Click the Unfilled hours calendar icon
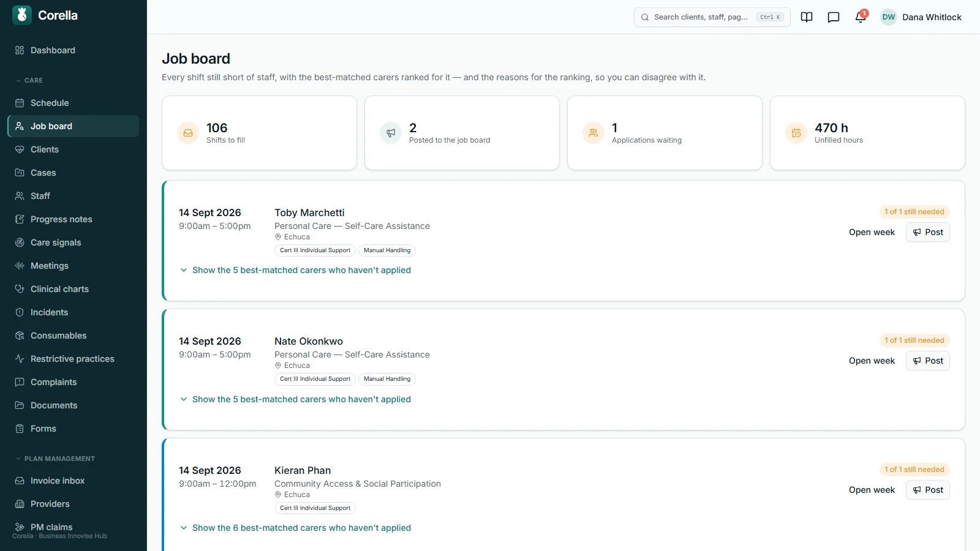Viewport: 980px width, 551px height. tap(796, 133)
